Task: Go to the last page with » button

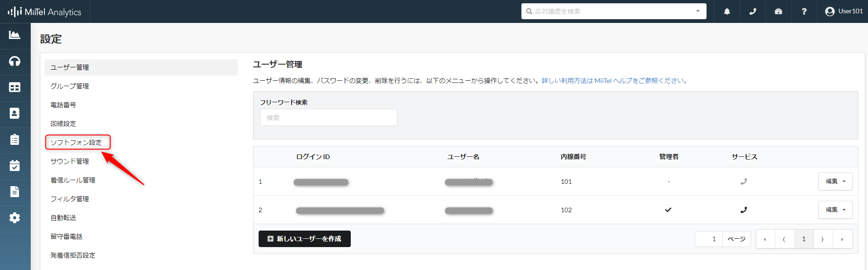Action: [842, 239]
